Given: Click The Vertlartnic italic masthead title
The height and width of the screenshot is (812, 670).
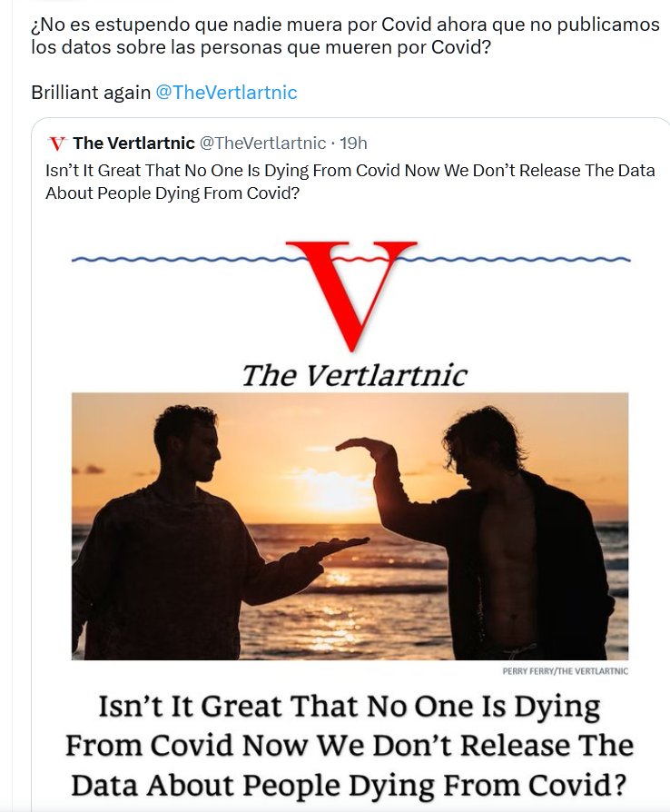Looking at the screenshot, I should 353,375.
